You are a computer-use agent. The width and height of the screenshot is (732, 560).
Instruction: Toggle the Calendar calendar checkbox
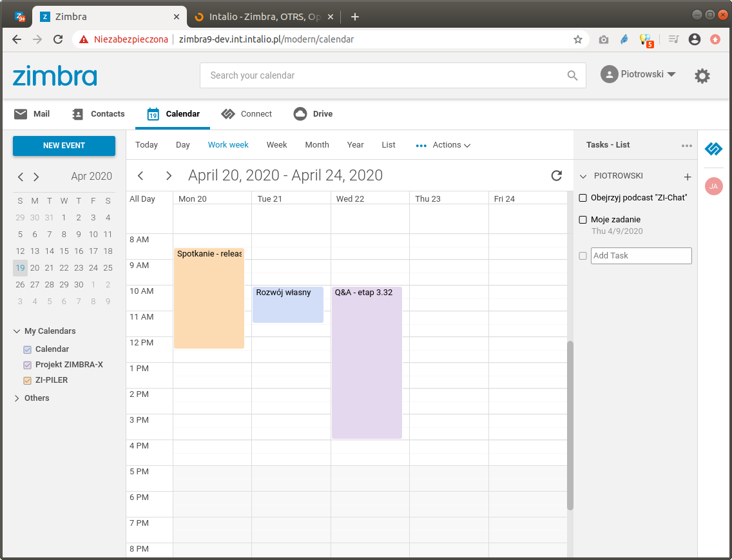click(x=28, y=349)
